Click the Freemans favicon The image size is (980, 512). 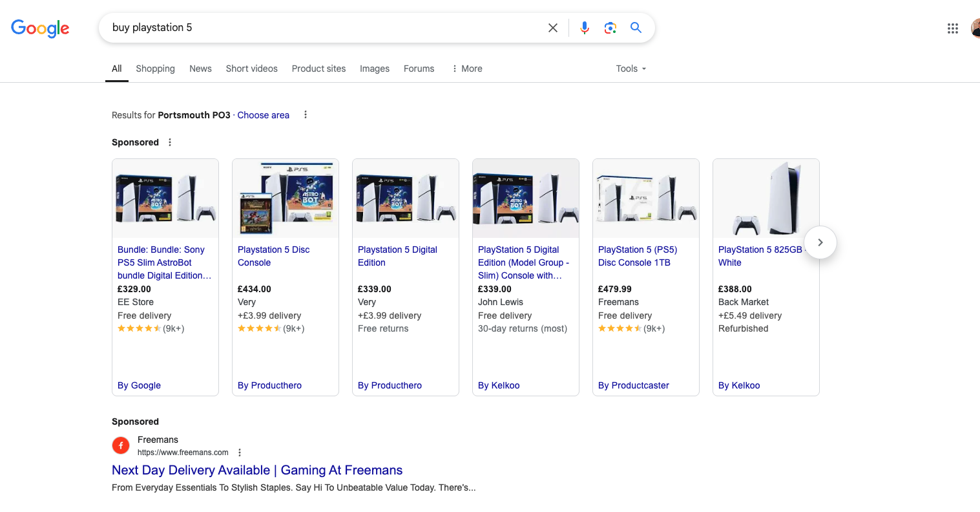click(x=121, y=445)
